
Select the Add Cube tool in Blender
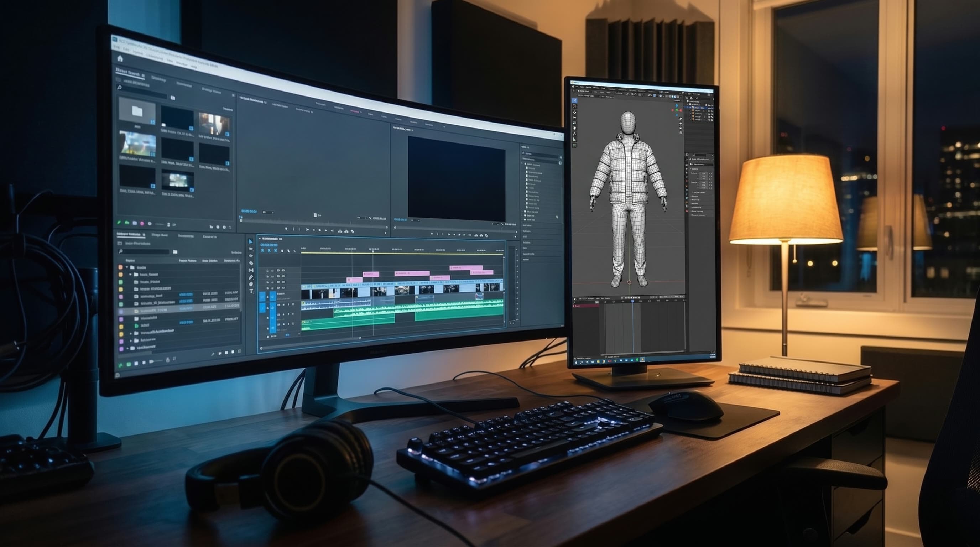[x=574, y=146]
